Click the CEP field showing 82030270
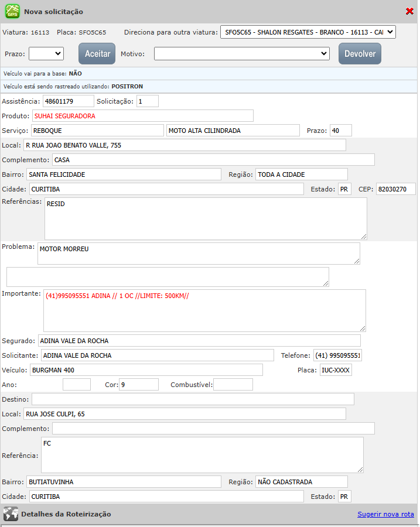This screenshot has width=420, height=527. point(395,189)
